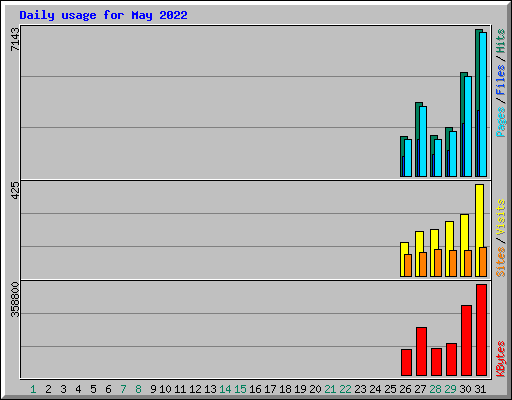Select the Pages legend label
Viewport: 512px width, 400px height.
(501, 122)
